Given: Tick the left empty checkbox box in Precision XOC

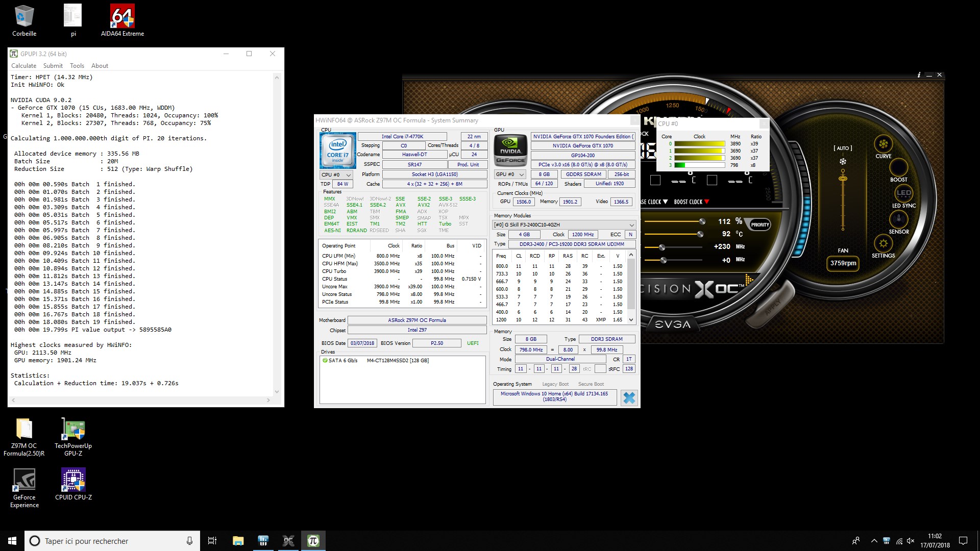Looking at the screenshot, I should click(655, 180).
